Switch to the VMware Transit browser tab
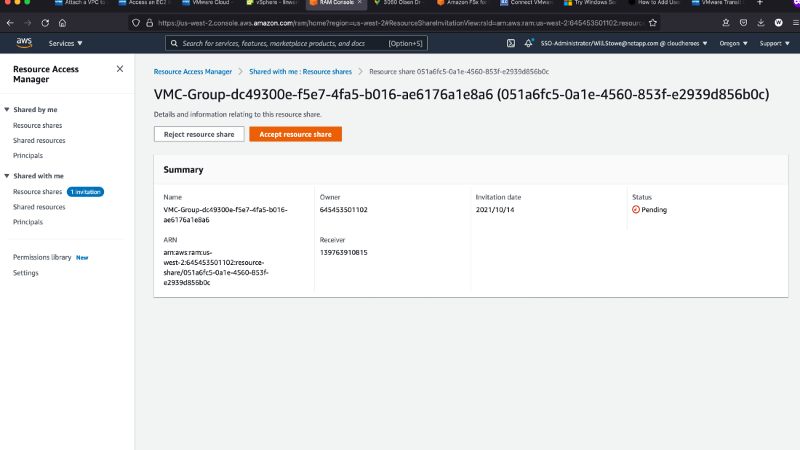 718,3
